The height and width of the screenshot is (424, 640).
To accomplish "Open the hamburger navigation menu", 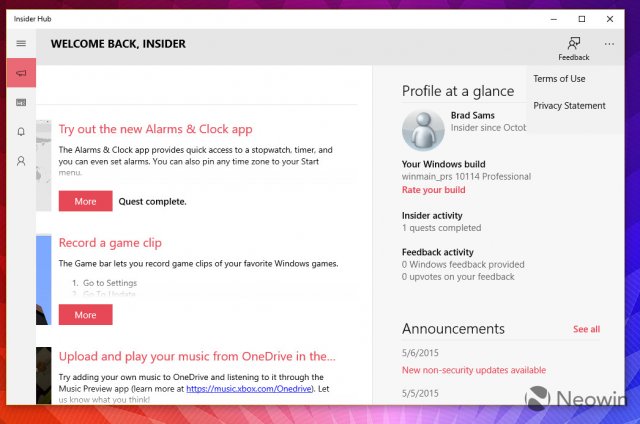I will tap(21, 43).
